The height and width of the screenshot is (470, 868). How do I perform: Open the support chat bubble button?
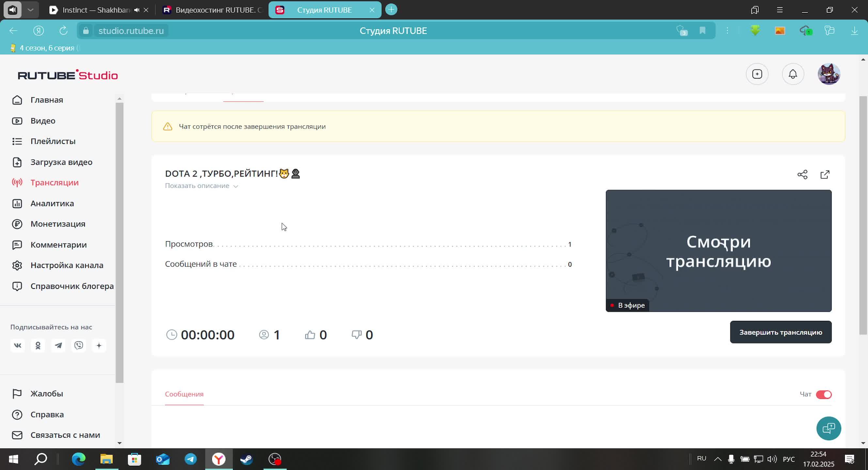tap(829, 429)
